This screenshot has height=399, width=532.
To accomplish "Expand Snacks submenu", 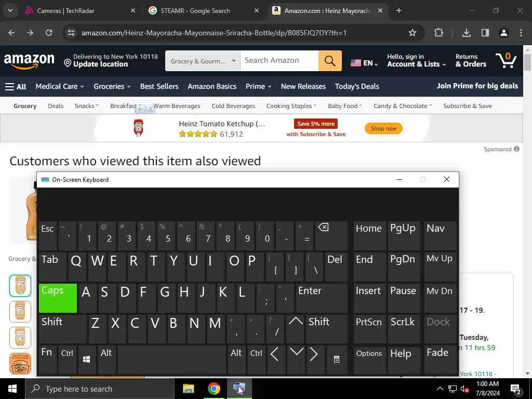I will coord(87,106).
